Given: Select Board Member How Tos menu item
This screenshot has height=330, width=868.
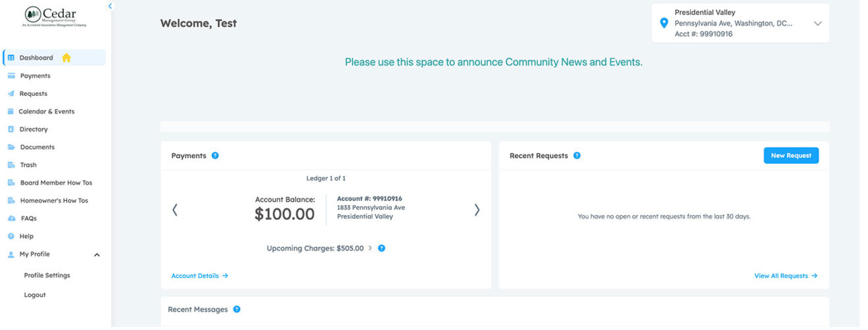Looking at the screenshot, I should pyautogui.click(x=56, y=183).
